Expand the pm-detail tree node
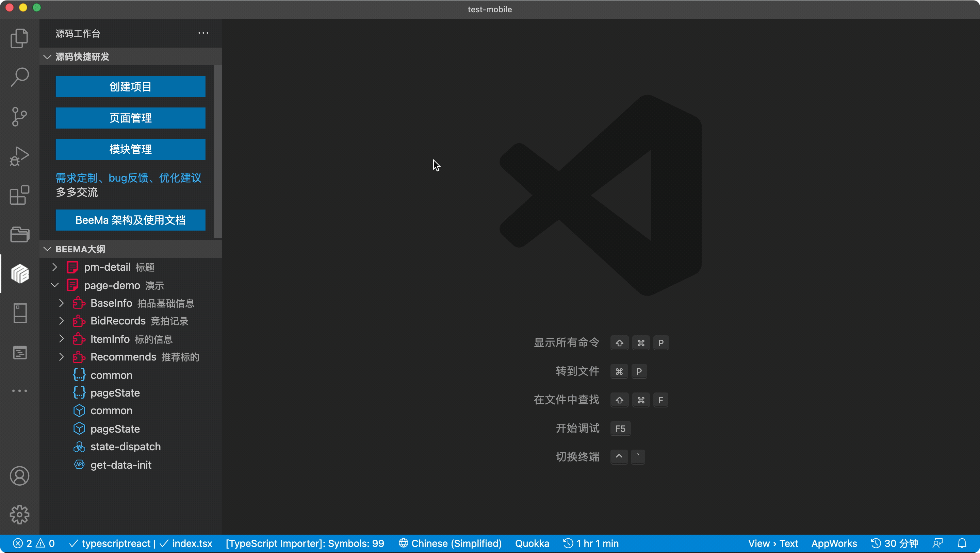 coord(55,267)
